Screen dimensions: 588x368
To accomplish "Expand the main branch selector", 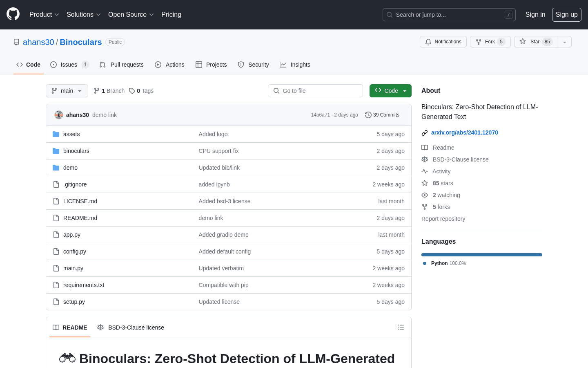I will (x=67, y=91).
